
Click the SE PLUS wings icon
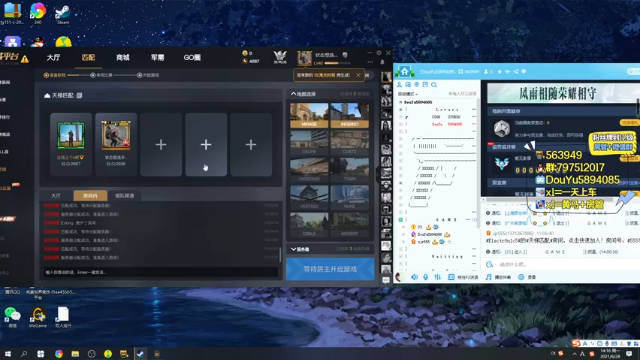(x=280, y=57)
